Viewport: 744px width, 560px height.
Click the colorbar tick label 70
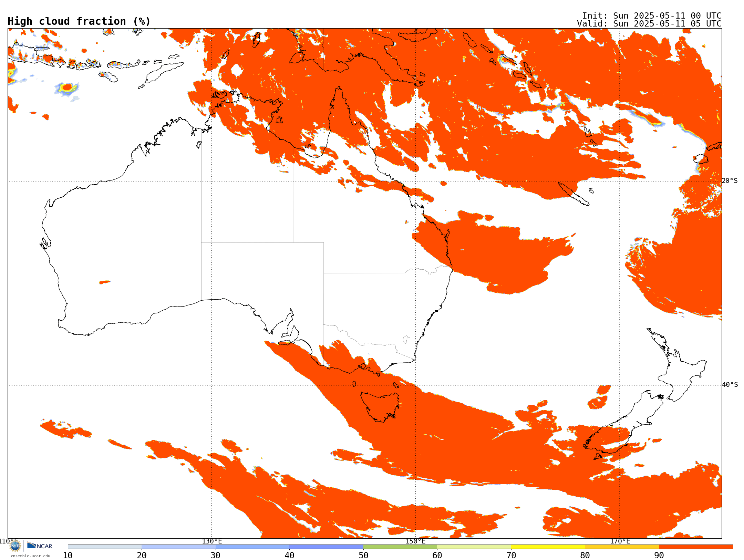pos(511,556)
